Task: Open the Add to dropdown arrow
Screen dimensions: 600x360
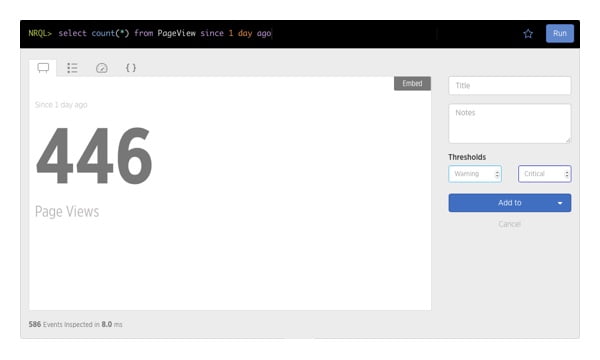Action: click(560, 203)
